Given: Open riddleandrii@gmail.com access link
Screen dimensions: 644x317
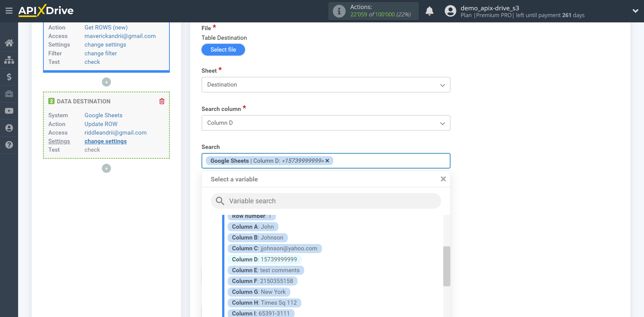Looking at the screenshot, I should [115, 133].
